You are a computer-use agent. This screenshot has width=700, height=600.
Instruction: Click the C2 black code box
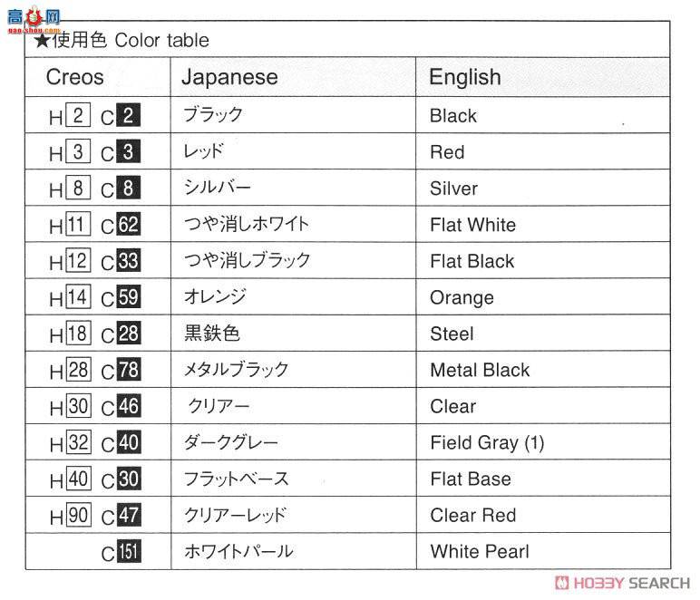[128, 115]
